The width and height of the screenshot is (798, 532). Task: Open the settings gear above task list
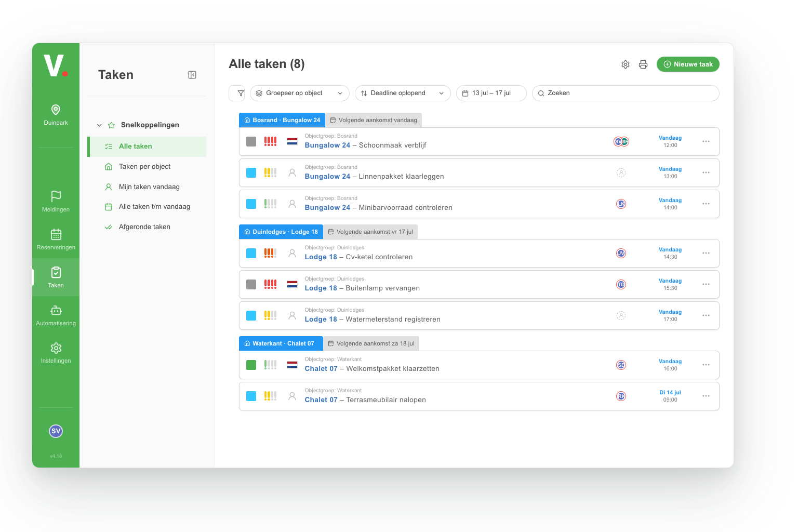626,64
